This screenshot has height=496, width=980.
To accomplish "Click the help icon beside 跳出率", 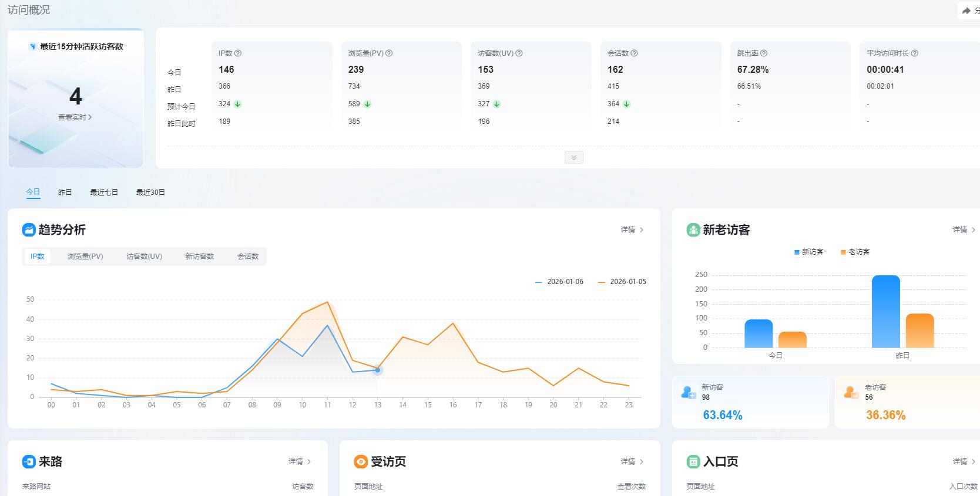I will point(764,53).
